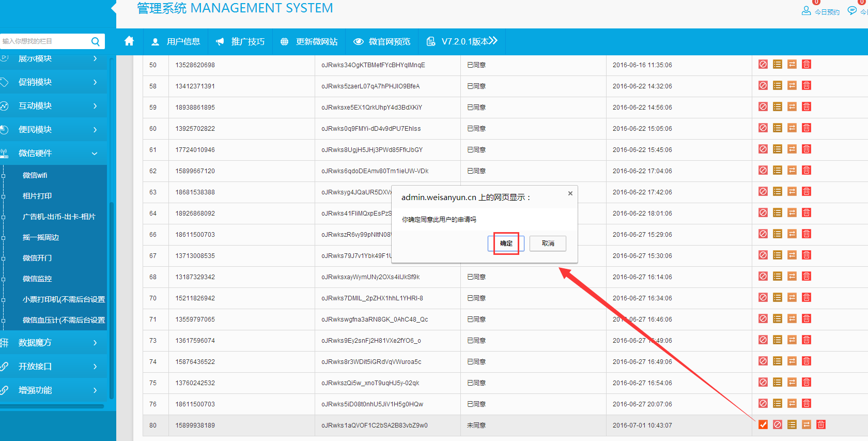This screenshot has width=868, height=441.
Task: Focus the sidebar search input field
Action: coord(44,41)
